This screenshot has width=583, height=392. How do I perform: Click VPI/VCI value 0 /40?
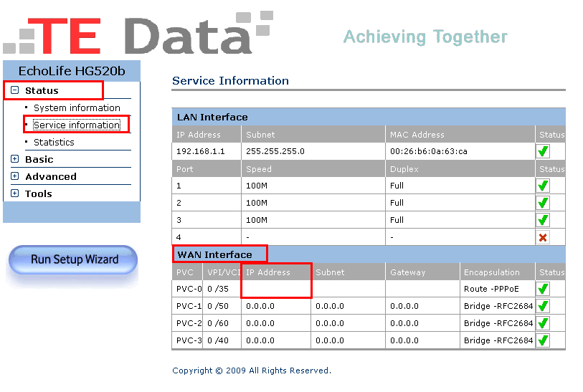click(x=218, y=340)
